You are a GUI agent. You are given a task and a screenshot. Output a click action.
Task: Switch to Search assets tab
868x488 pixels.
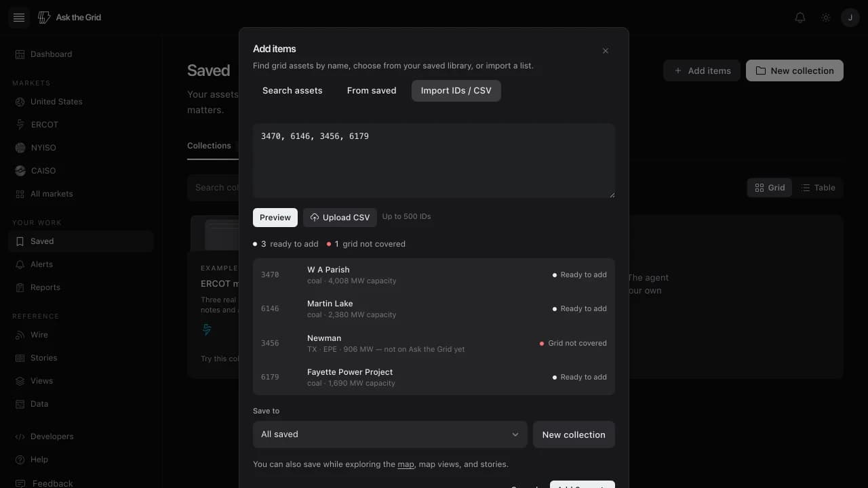pyautogui.click(x=292, y=91)
